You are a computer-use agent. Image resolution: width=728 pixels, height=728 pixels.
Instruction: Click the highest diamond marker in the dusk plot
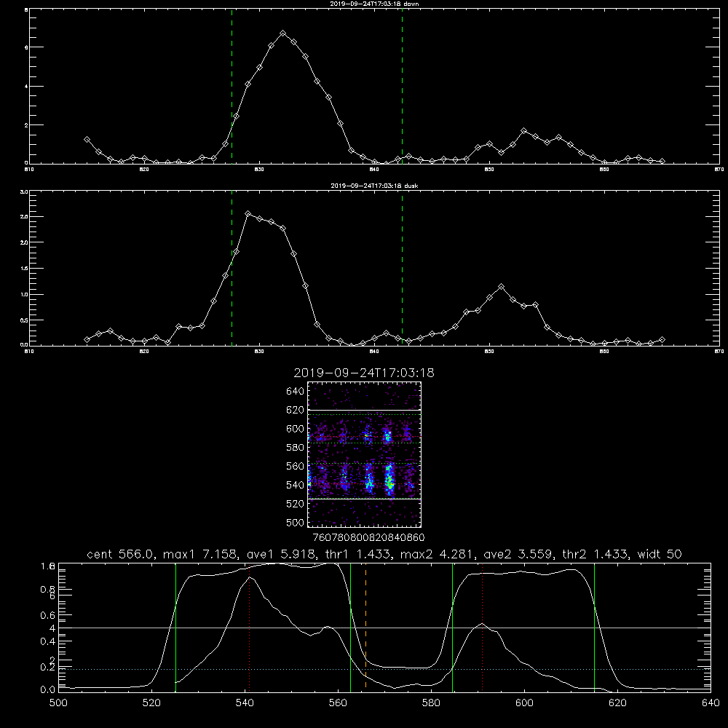248,213
